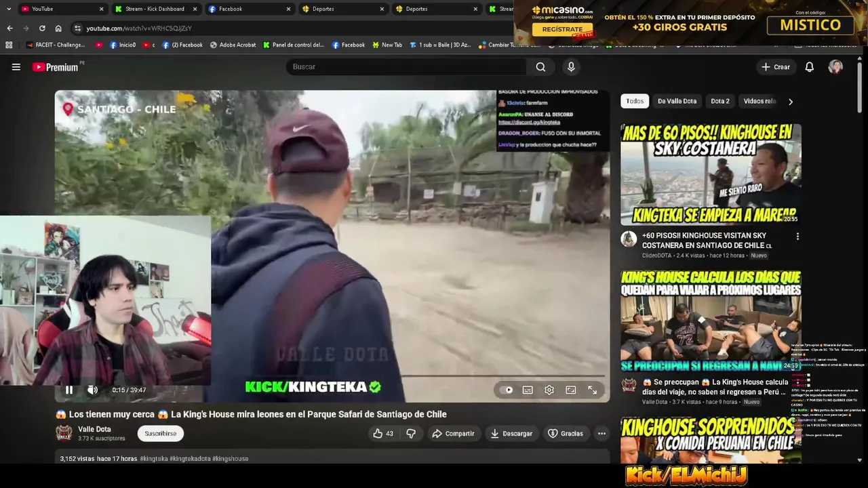Screen dimensions: 868x488
Task: Open the New Tab bookmark
Action: coord(387,45)
